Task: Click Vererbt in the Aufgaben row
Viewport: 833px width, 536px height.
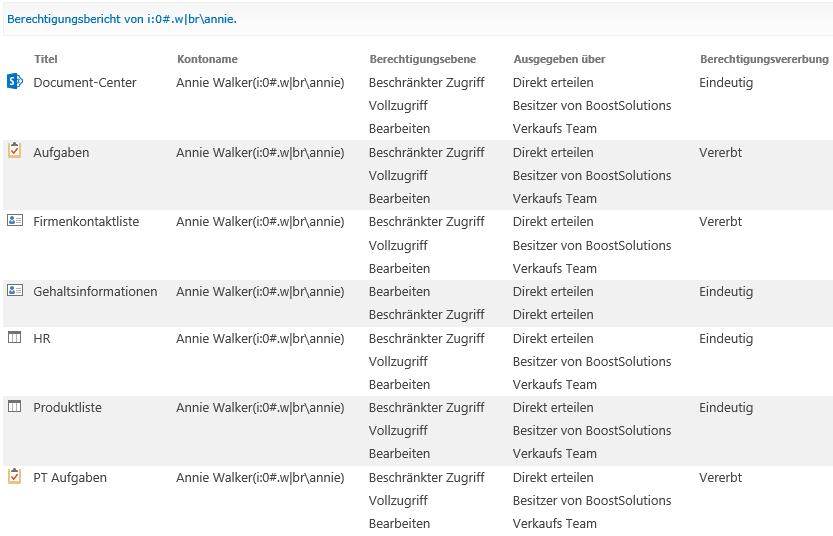Action: pyautogui.click(x=720, y=152)
